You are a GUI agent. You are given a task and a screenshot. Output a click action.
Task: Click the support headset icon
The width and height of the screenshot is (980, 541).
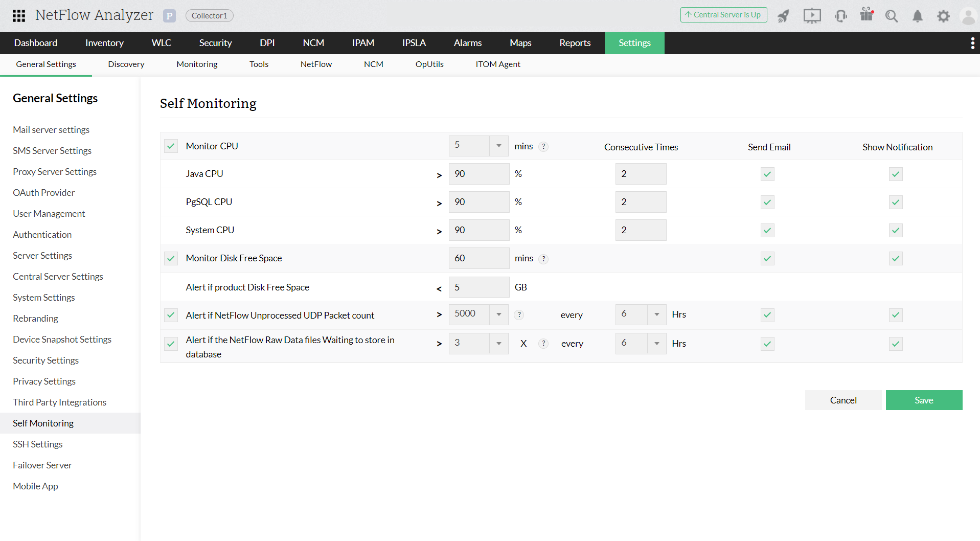840,16
